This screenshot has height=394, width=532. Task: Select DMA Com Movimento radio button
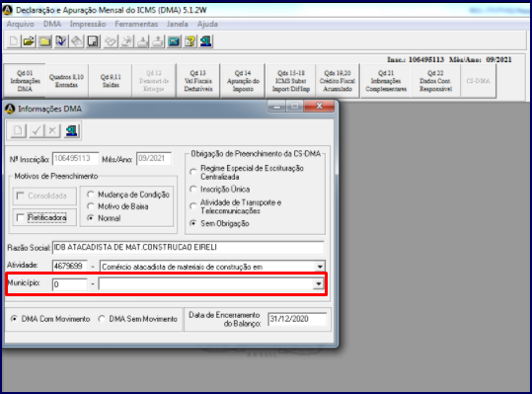[x=14, y=319]
